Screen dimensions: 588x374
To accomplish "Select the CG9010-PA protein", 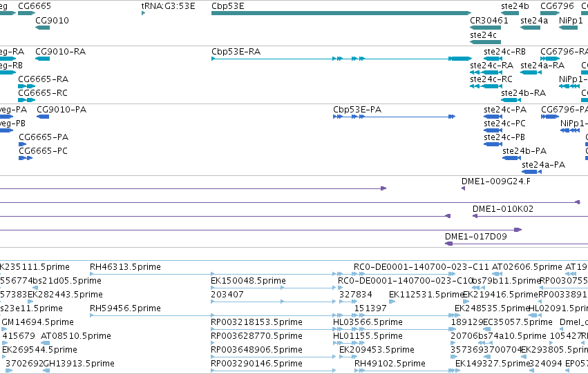I will coord(43,117).
